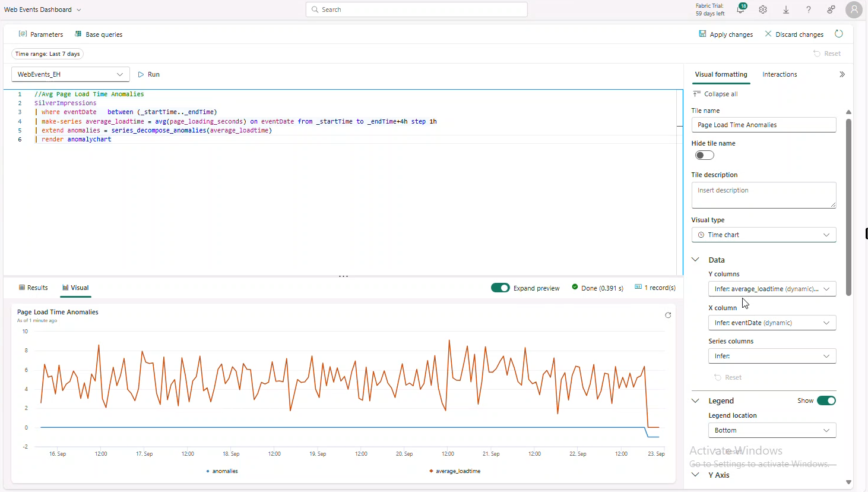Image resolution: width=868 pixels, height=492 pixels.
Task: Disable the Legend Show toggle
Action: pyautogui.click(x=826, y=400)
